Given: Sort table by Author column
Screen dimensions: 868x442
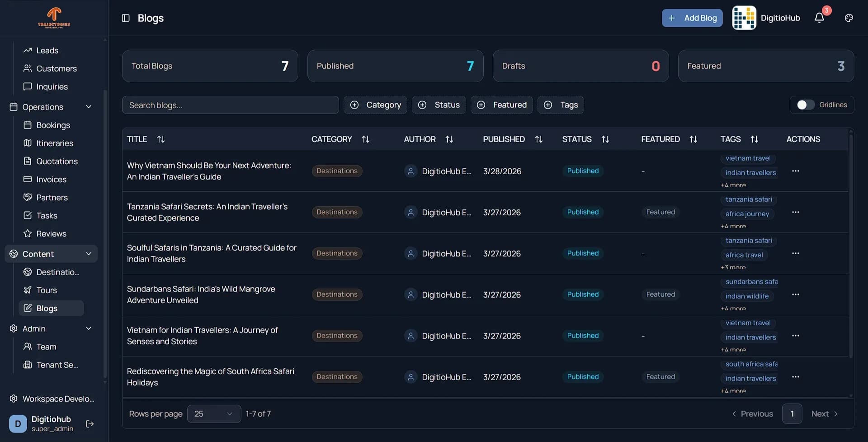Looking at the screenshot, I should coord(449,139).
